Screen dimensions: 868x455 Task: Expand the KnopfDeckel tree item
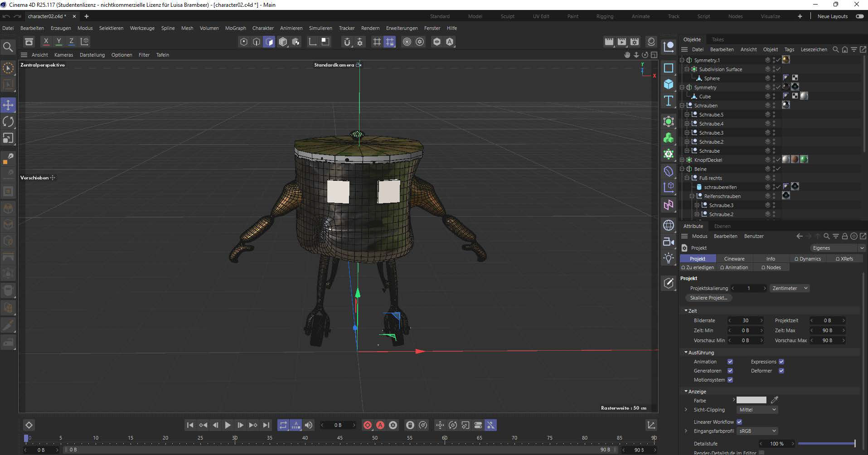682,160
